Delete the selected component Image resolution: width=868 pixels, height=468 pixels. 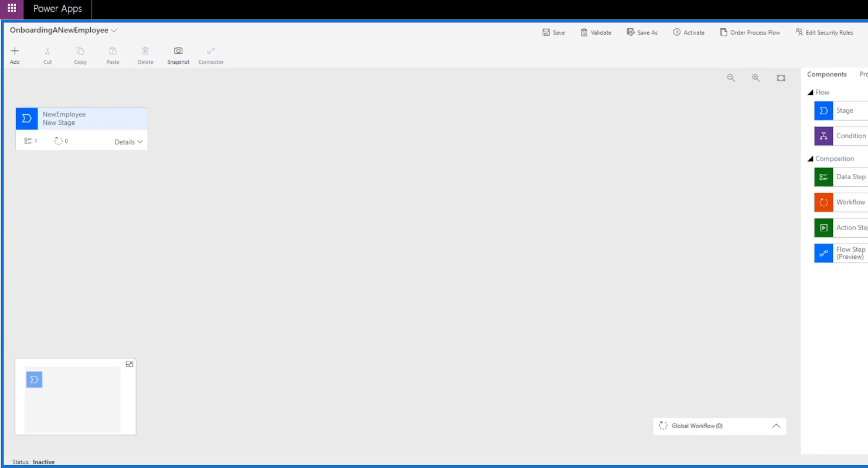(x=145, y=56)
